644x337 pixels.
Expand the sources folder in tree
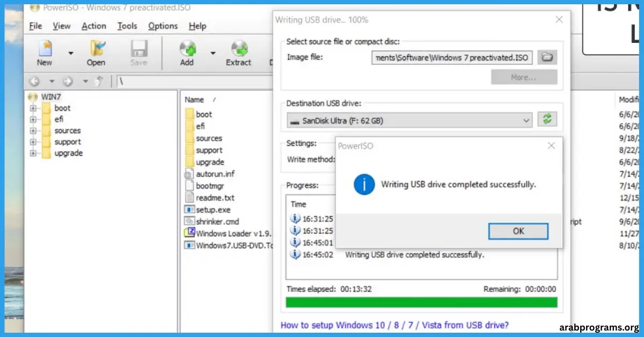coord(33,130)
